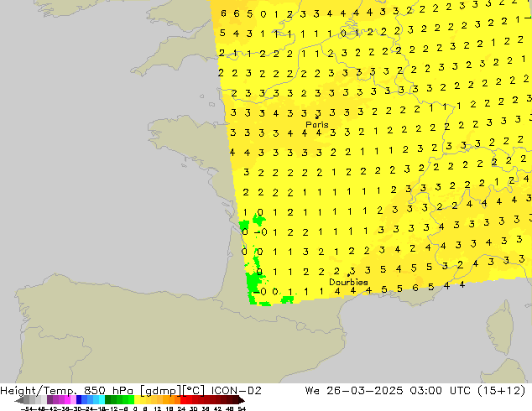Screen dimensions: 532x411
Task: Click the large green cold patch near Bordeaux coast
Action: pyautogui.click(x=253, y=284)
